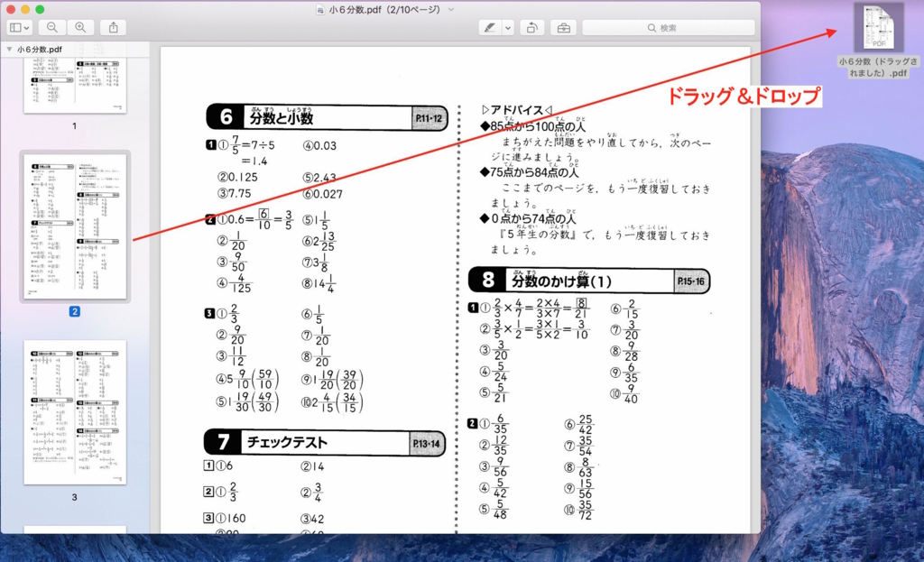Click the P.13-14 page label

click(x=427, y=444)
